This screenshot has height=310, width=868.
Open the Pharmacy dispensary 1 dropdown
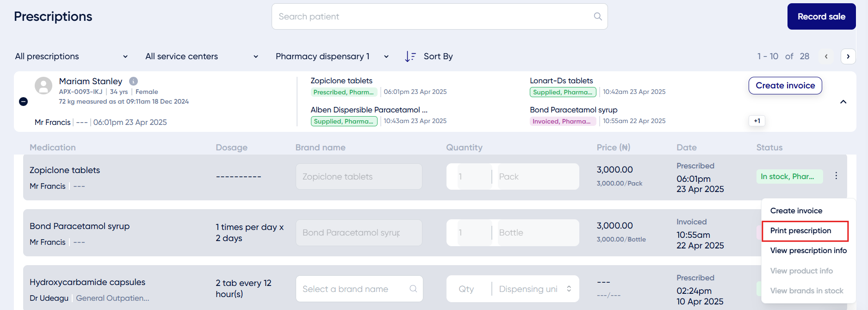[x=332, y=56]
